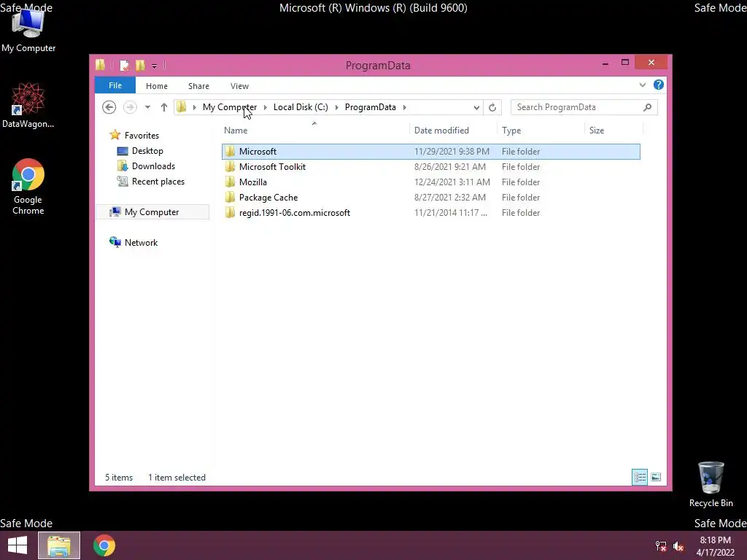Viewport: 747px width, 560px height.
Task: Expand arrow after Local Disk (C:)
Action: pyautogui.click(x=337, y=107)
